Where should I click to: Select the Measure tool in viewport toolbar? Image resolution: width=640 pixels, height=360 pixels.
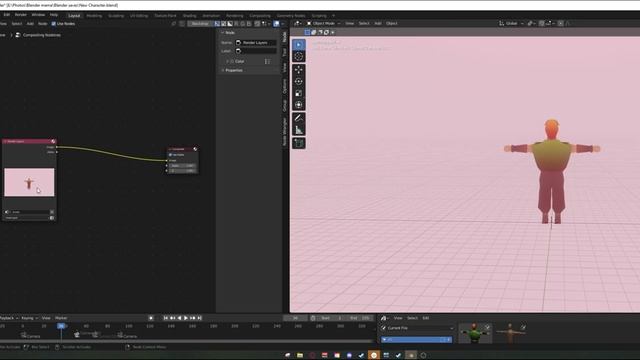click(x=299, y=130)
